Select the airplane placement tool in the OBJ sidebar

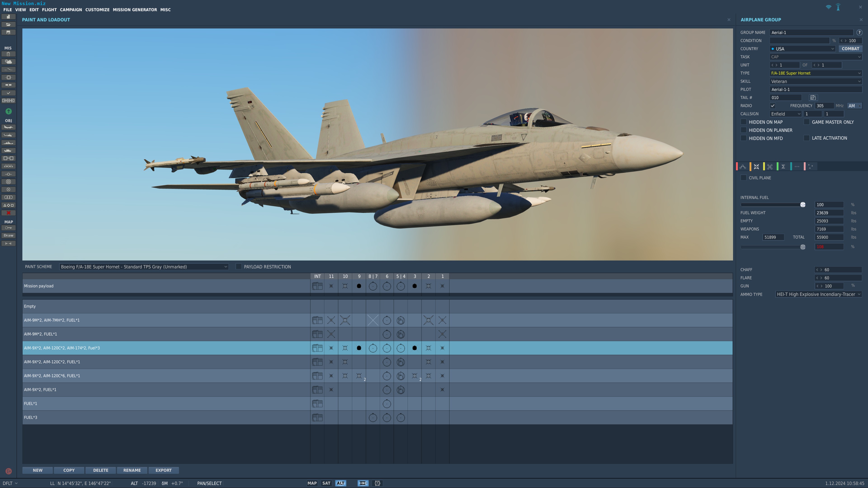8,127
